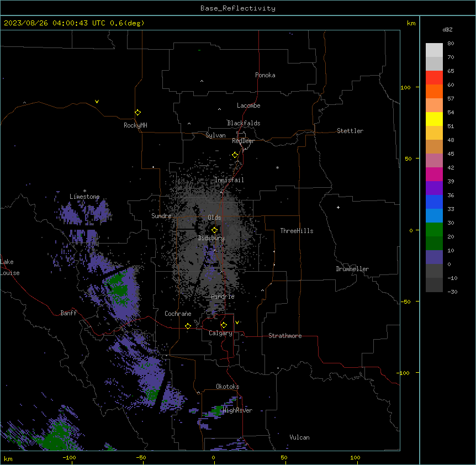Click the dBZ legend heading
This screenshot has height=465, width=476.
pyautogui.click(x=447, y=30)
